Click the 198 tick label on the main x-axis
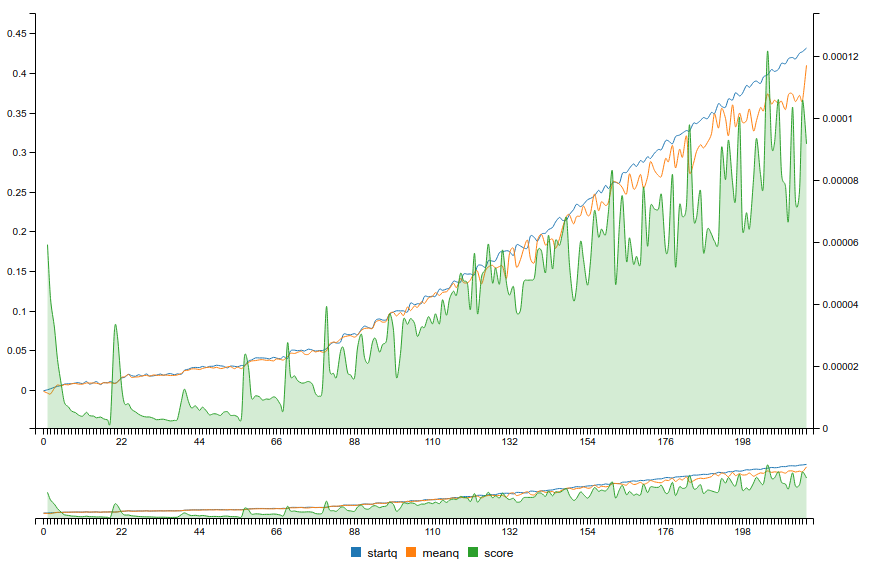Screen dimensions: 874x568 (743, 442)
